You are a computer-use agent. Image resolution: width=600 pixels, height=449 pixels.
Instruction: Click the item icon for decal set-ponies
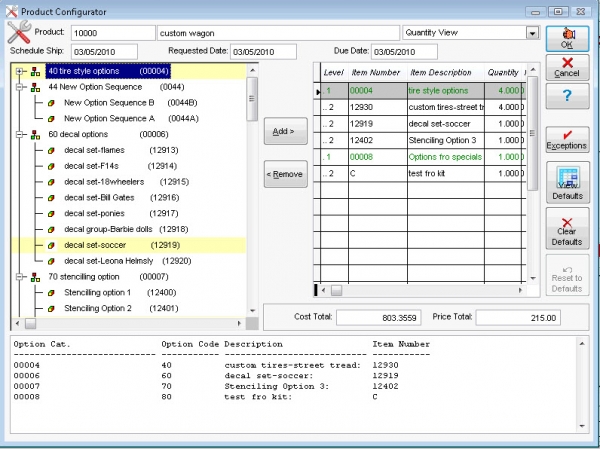pos(51,214)
